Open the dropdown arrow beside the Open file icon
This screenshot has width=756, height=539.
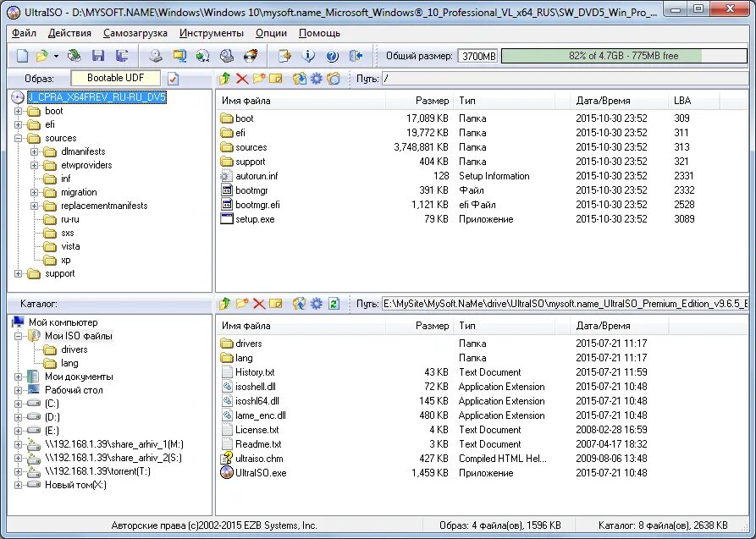coord(57,57)
